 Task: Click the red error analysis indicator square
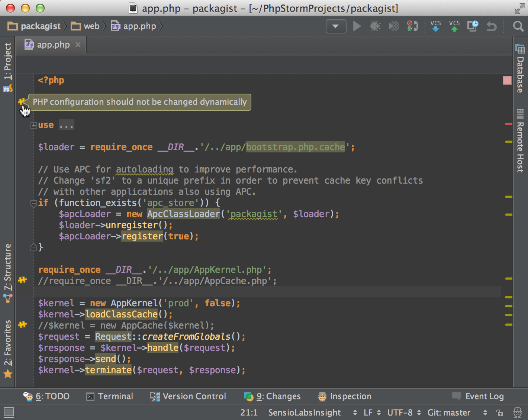[507, 80]
